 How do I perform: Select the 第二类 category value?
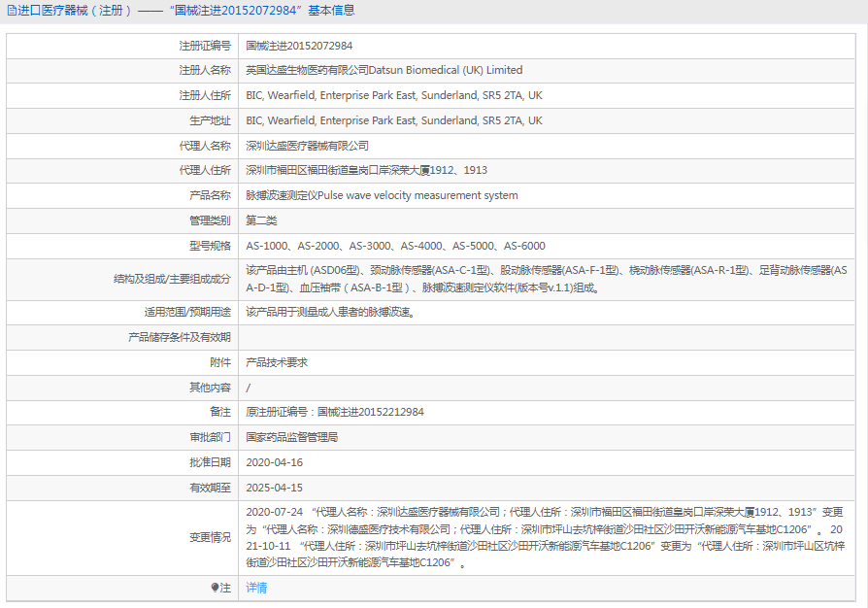(261, 220)
